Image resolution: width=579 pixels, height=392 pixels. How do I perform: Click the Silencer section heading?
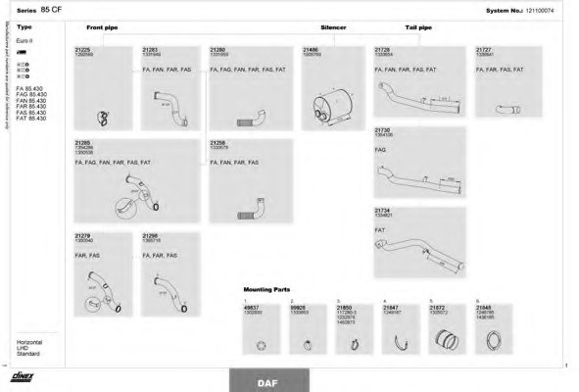(x=333, y=27)
